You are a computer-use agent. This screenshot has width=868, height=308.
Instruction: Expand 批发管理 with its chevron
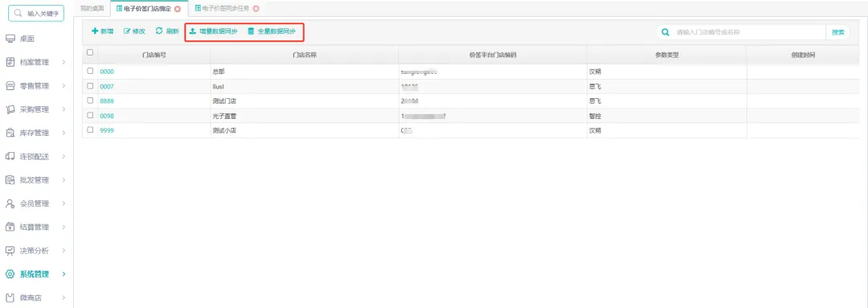pos(64,180)
